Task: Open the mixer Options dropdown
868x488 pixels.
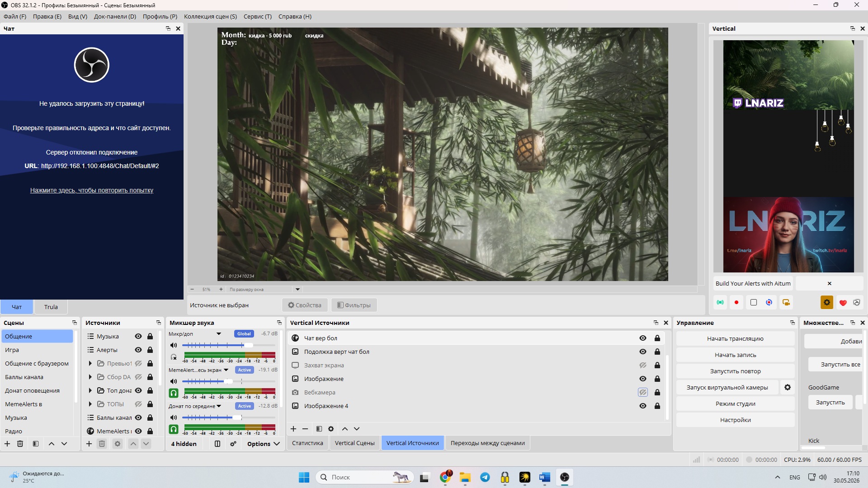Action: click(x=263, y=444)
